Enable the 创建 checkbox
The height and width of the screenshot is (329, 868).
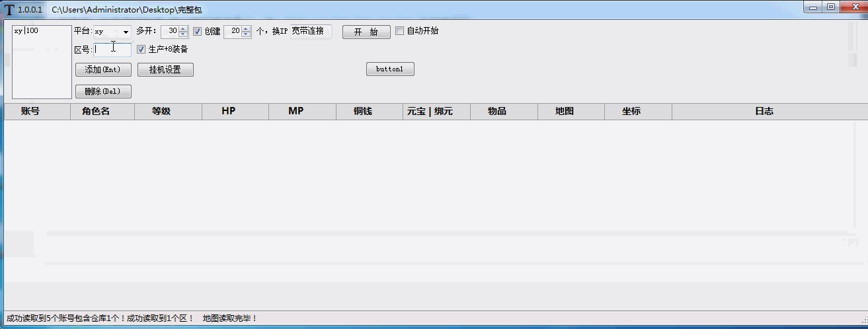[x=197, y=31]
